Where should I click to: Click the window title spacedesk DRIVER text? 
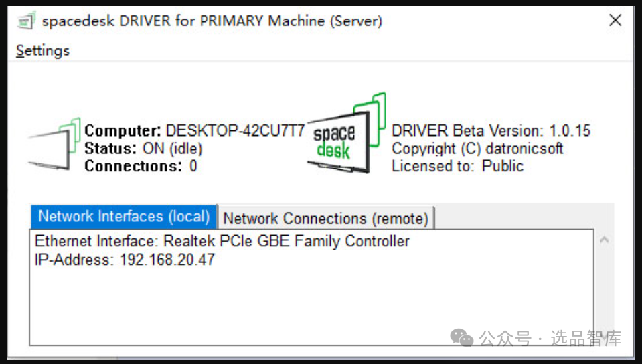tap(212, 21)
